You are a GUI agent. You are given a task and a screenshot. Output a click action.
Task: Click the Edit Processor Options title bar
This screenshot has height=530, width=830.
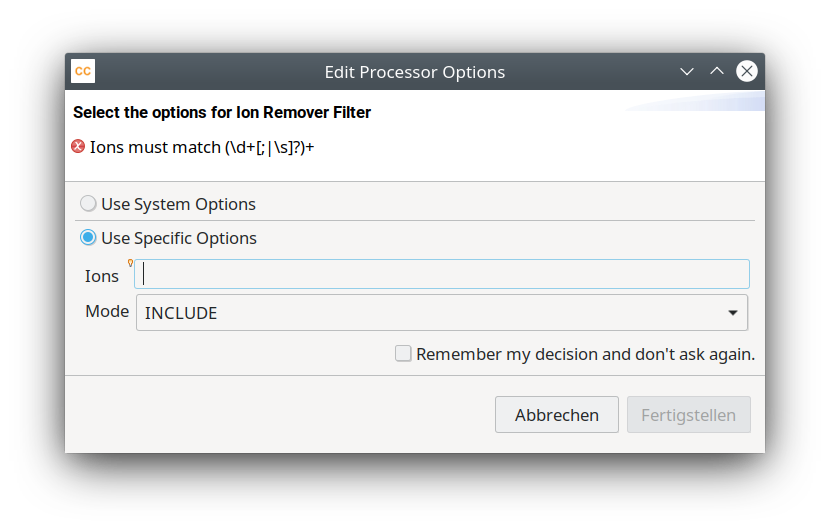(x=414, y=72)
